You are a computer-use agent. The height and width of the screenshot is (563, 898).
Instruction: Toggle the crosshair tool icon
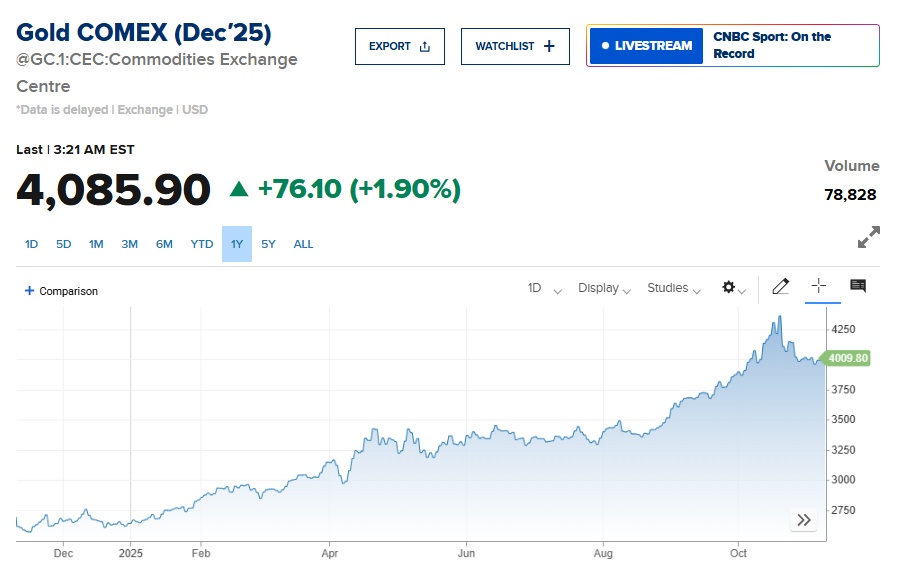tap(819, 285)
